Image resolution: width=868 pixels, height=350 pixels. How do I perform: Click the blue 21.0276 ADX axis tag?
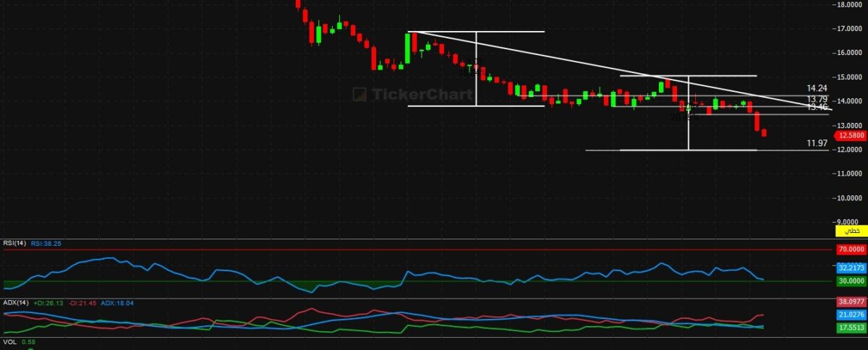[x=851, y=314]
